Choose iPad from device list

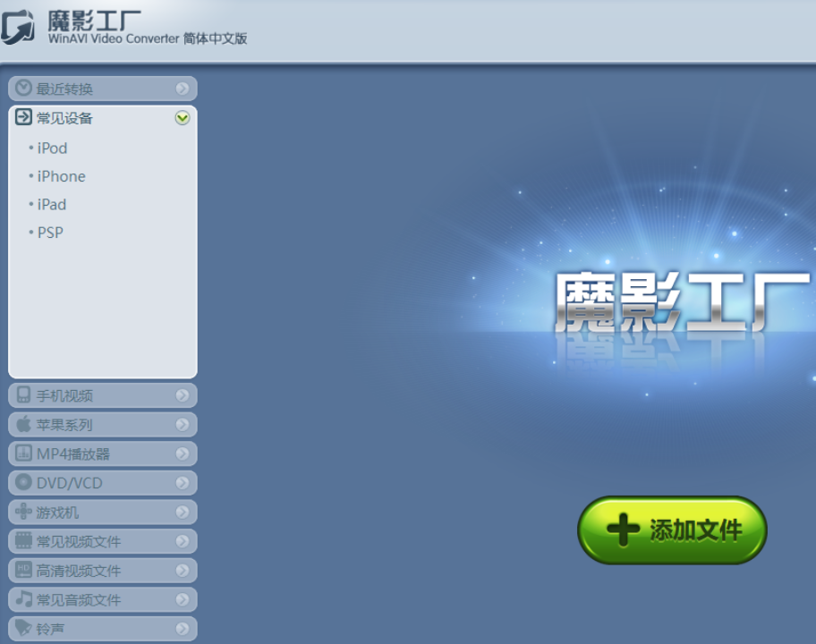tap(52, 205)
